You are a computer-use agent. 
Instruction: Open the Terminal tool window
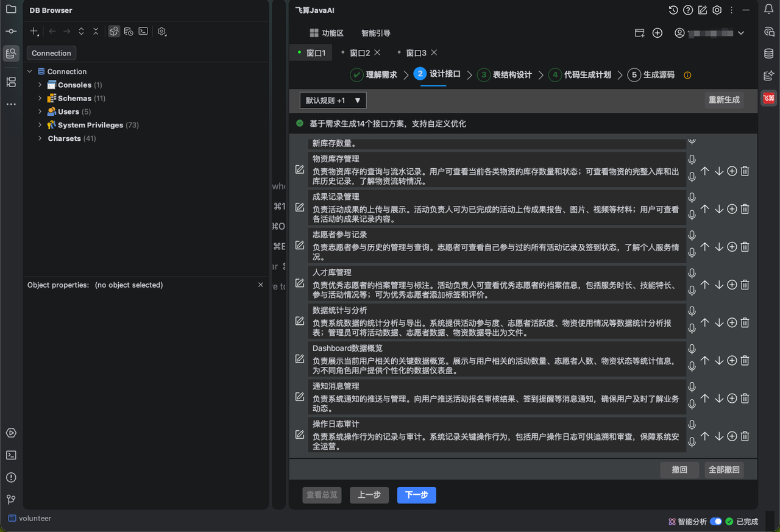click(x=11, y=455)
